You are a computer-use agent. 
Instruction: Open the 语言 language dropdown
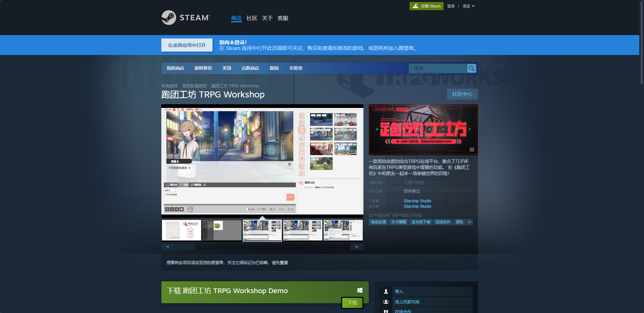coord(469,6)
